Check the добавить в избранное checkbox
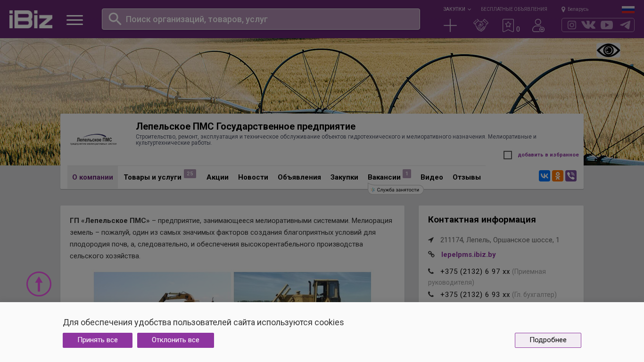Screen dimensions: 644x362 click(x=508, y=155)
